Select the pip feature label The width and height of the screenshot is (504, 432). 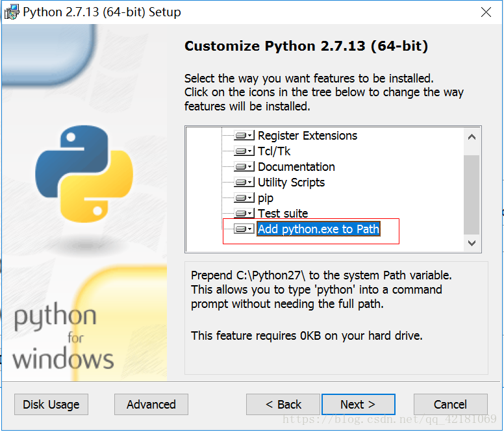click(x=266, y=198)
